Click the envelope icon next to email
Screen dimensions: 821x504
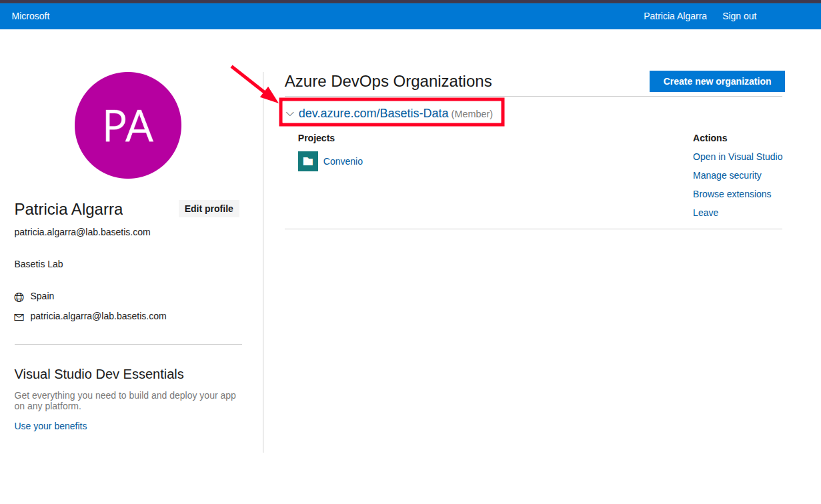coord(19,317)
